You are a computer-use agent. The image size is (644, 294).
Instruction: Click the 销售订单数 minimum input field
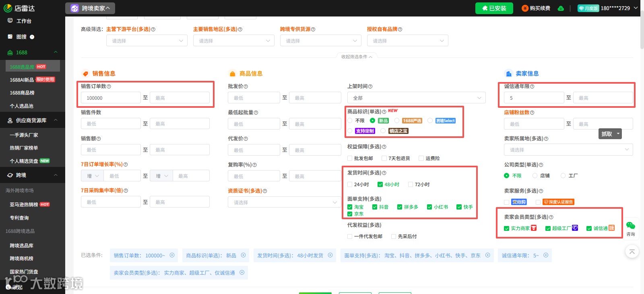tap(111, 98)
